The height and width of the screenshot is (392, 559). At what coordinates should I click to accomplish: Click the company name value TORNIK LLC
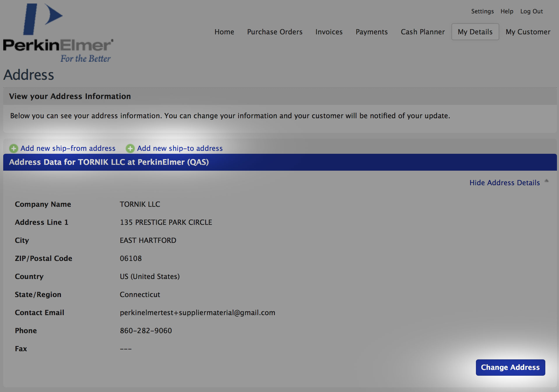click(140, 204)
